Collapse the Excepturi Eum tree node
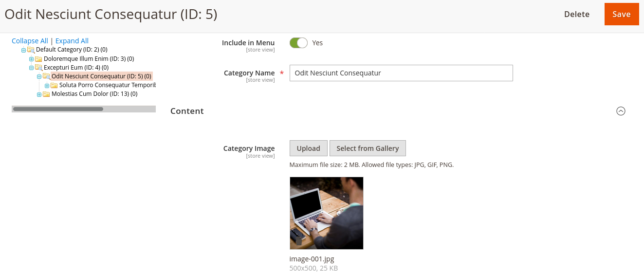 31,68
